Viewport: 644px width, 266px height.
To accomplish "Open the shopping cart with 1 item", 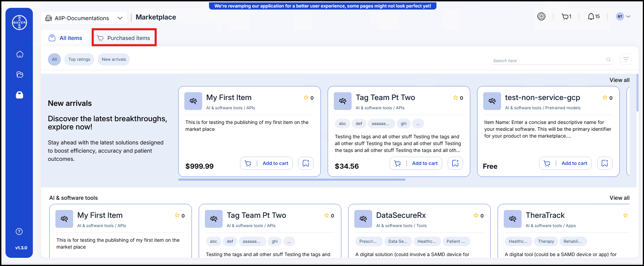I will click(566, 16).
